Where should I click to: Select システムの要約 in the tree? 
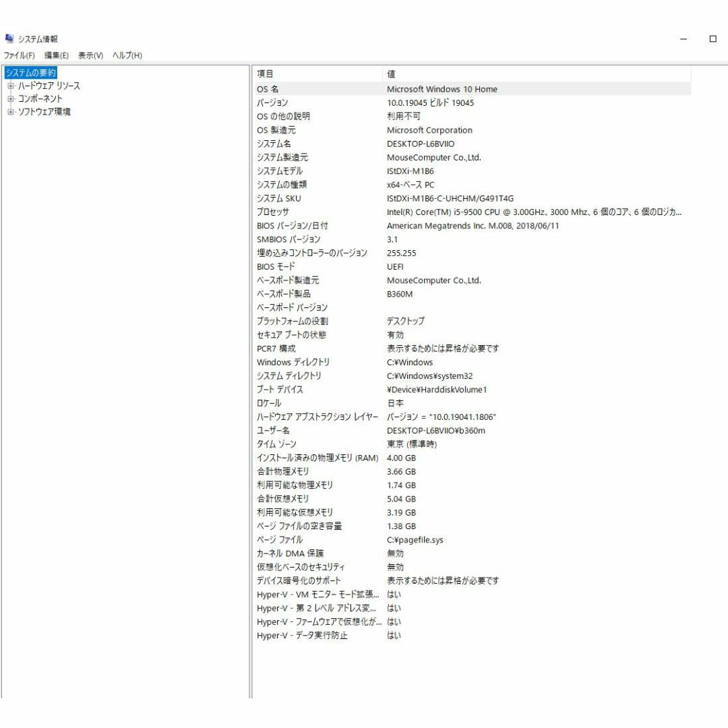(x=30, y=73)
